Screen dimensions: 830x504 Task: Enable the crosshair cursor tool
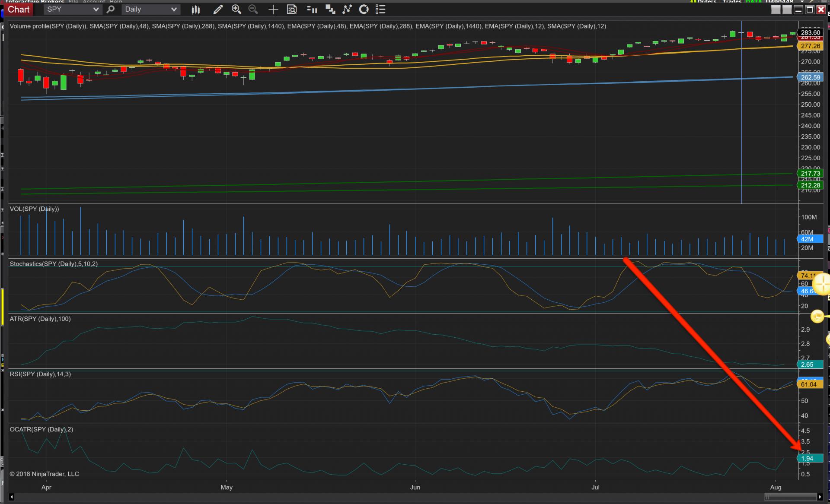point(273,10)
